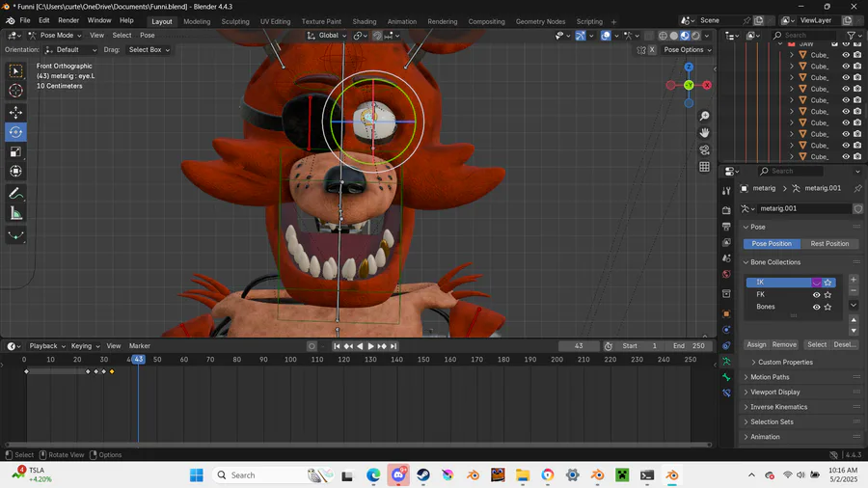Click the pin icon in properties header
The height and width of the screenshot is (488, 868).
[x=857, y=188]
